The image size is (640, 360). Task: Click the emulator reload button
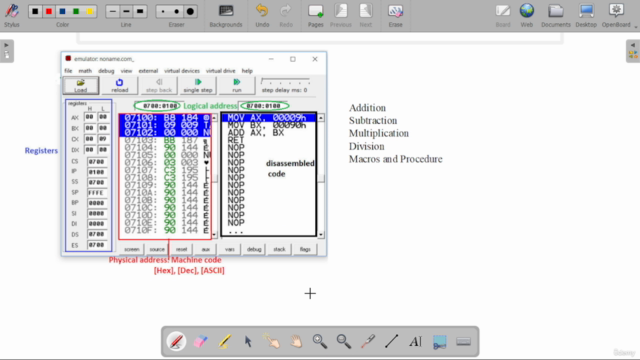(x=120, y=85)
